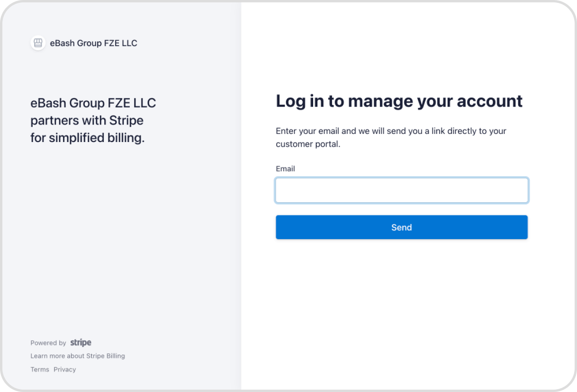Click the Email field label

tap(285, 169)
